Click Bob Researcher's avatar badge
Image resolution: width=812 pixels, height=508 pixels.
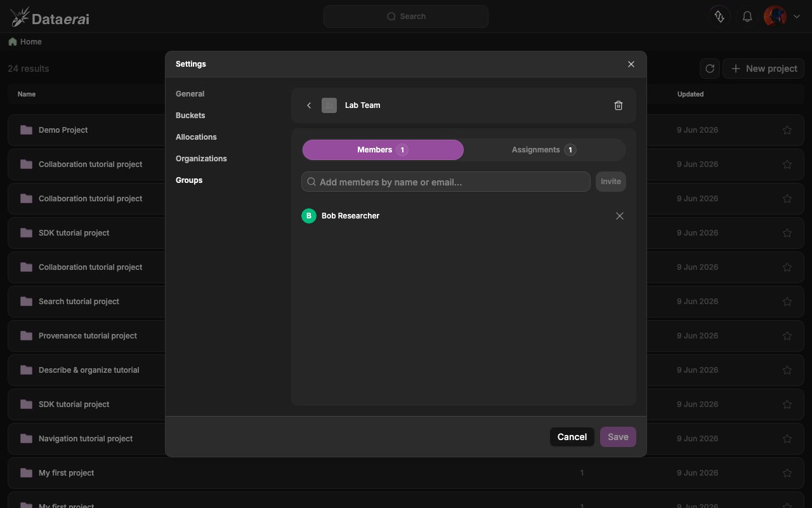click(x=309, y=216)
